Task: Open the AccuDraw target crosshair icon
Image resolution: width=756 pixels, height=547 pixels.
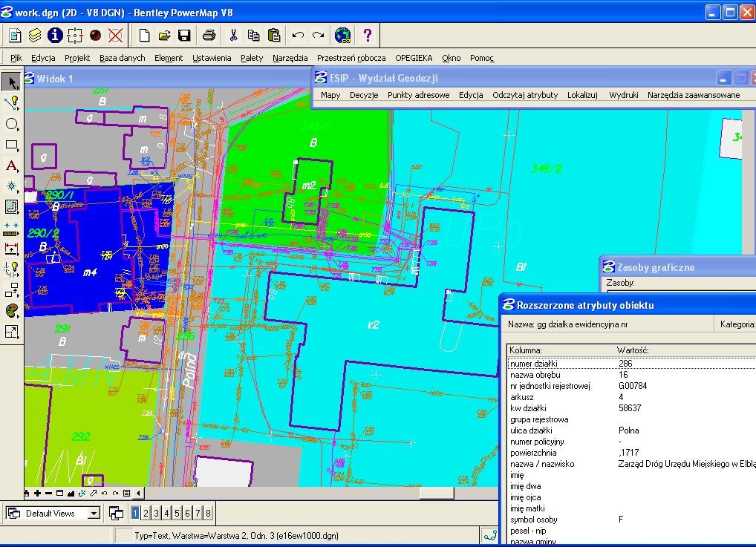Action: [75, 35]
